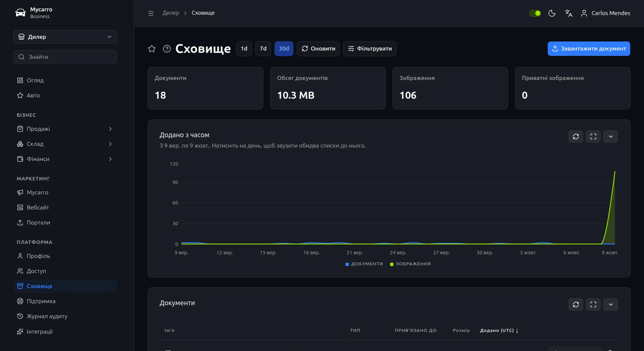This screenshot has width=644, height=351.
Task: Collapse the Додано з часом panel chevron
Action: (x=610, y=137)
